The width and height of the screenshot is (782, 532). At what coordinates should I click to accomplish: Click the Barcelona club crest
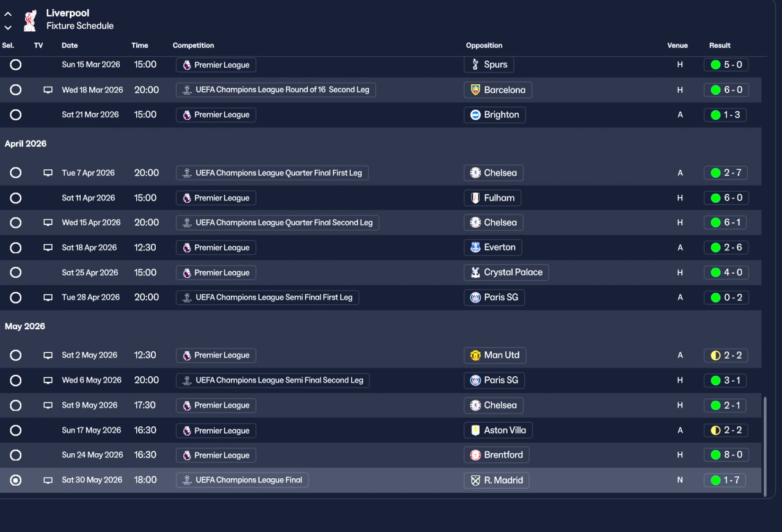click(x=475, y=90)
